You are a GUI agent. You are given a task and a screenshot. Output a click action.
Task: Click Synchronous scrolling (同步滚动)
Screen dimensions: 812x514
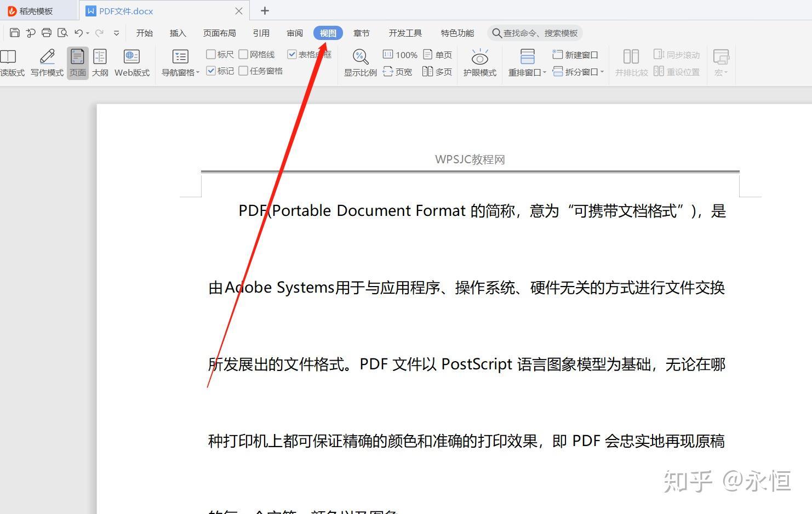[x=677, y=55]
